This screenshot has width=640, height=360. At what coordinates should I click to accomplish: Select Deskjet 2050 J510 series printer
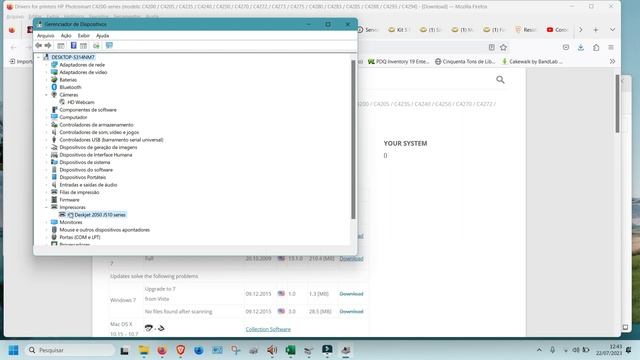click(x=100, y=215)
